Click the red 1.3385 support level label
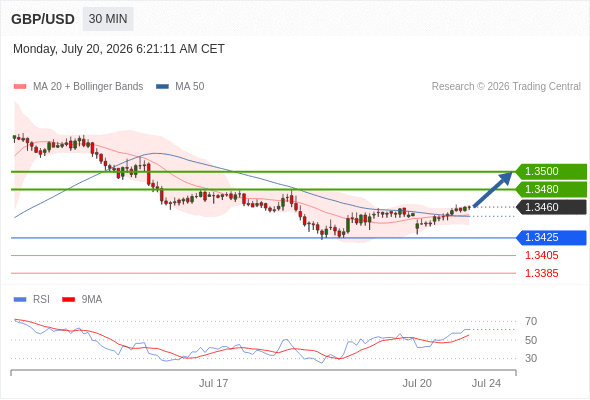This screenshot has width=590, height=400. 541,273
